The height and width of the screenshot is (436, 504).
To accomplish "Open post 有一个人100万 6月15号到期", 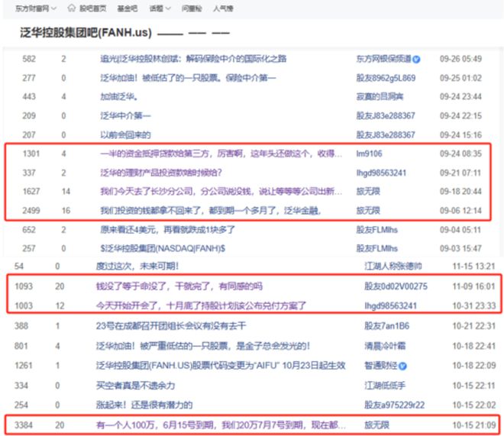I will 221,425.
